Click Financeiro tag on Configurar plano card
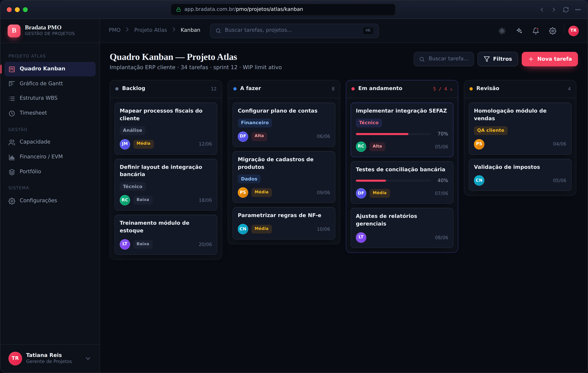 coord(255,123)
